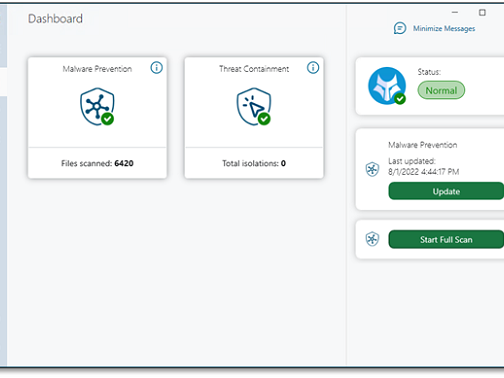This screenshot has width=504, height=378.
Task: Click the Dashboard heading
Action: coord(55,19)
